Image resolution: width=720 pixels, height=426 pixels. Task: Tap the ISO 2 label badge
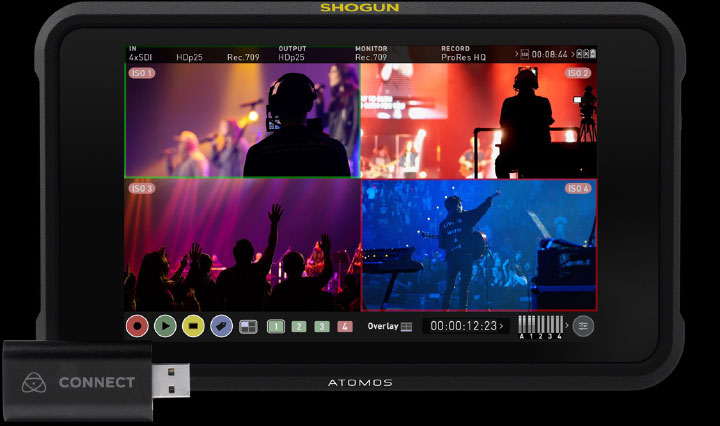tap(578, 73)
